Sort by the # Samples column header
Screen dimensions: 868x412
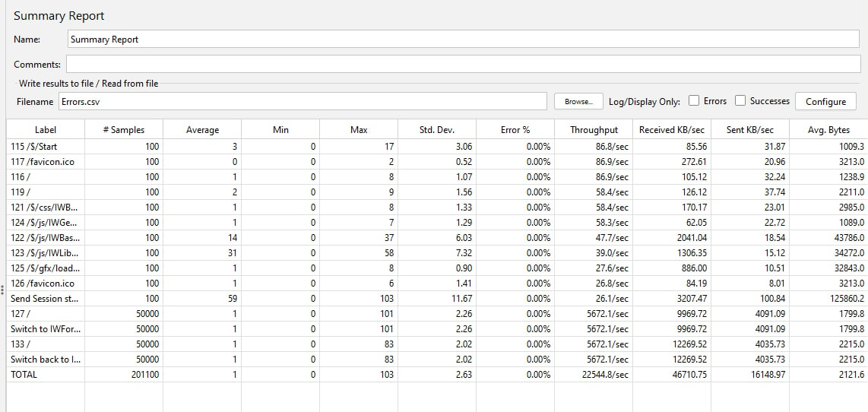[x=123, y=130]
